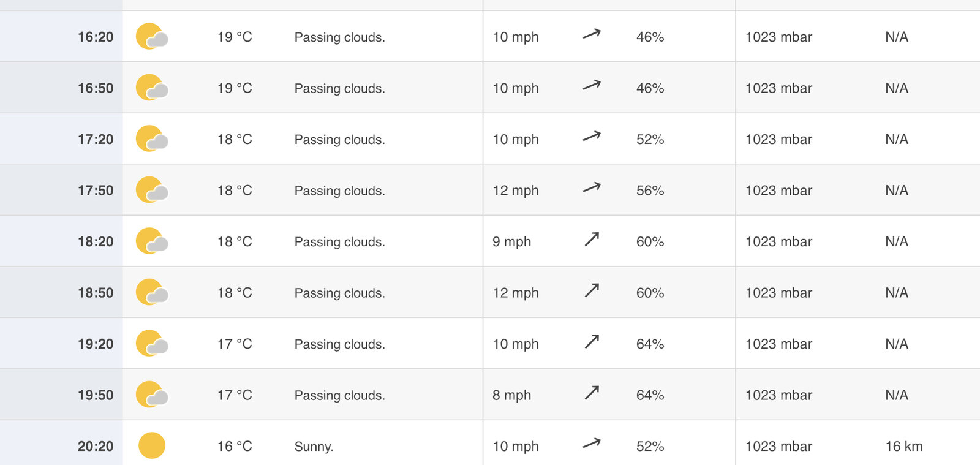Click the 19:50 row time label

point(96,395)
